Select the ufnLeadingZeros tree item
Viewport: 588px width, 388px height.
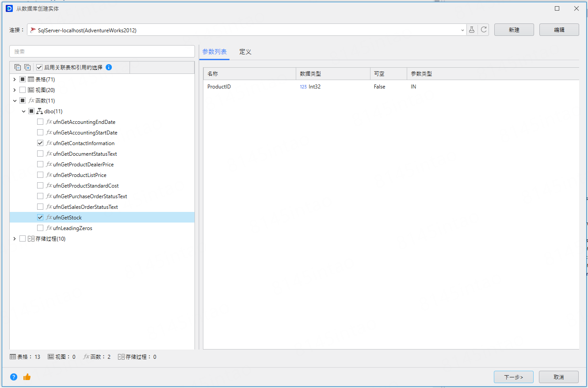click(73, 228)
